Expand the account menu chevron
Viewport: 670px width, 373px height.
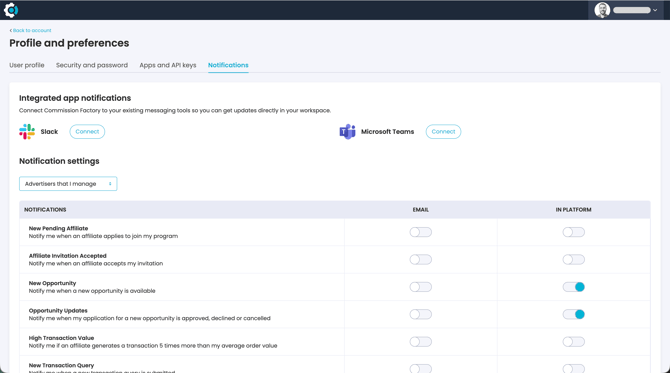(x=655, y=10)
